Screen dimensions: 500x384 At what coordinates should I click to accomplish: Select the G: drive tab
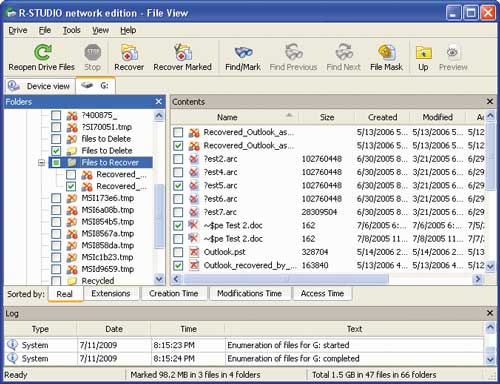pyautogui.click(x=96, y=85)
